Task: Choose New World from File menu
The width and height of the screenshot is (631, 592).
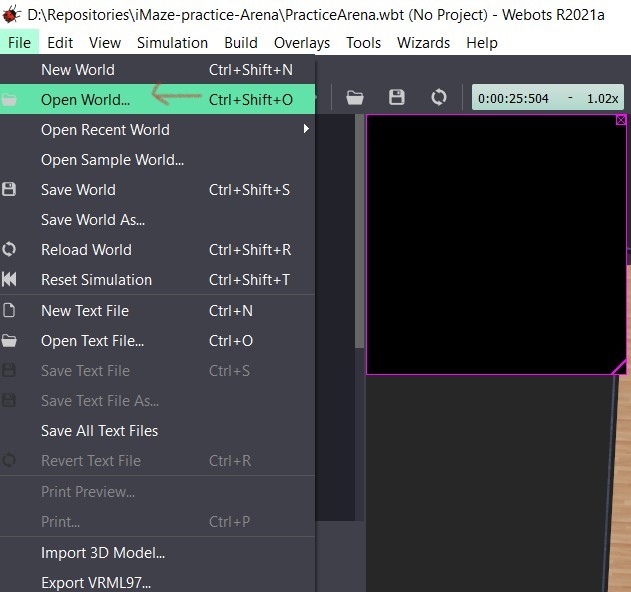Action: pyautogui.click(x=157, y=70)
